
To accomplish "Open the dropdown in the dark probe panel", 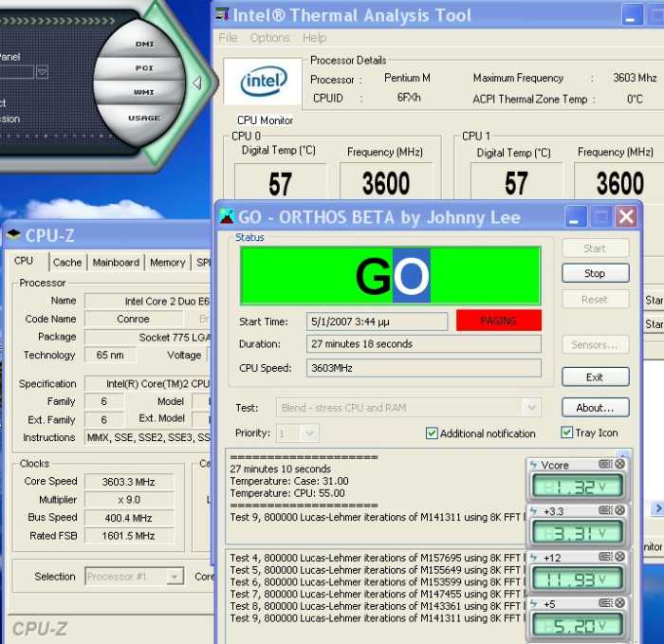I will pos(42,71).
